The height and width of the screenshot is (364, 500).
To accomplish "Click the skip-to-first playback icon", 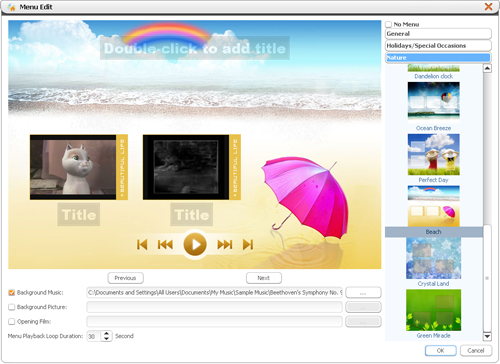I will point(142,244).
